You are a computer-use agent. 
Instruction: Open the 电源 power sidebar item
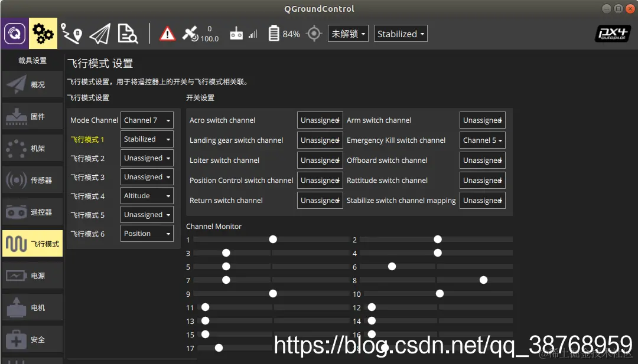pos(32,276)
